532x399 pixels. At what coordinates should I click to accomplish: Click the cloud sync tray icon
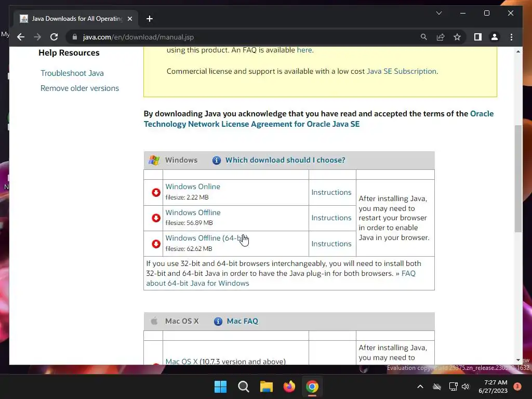point(437,387)
